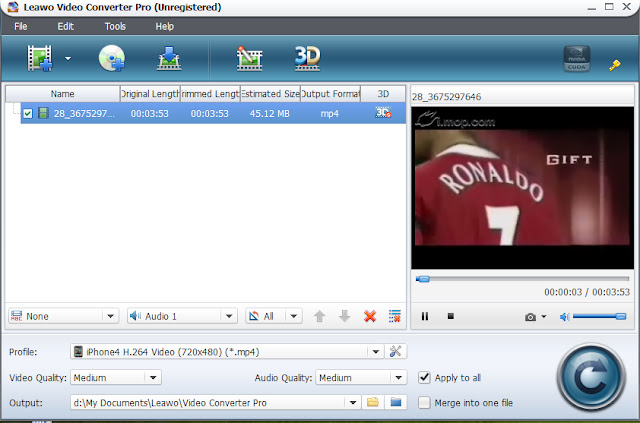Viewport: 640px width, 423px height.
Task: Click the red X remove icon
Action: 370,316
